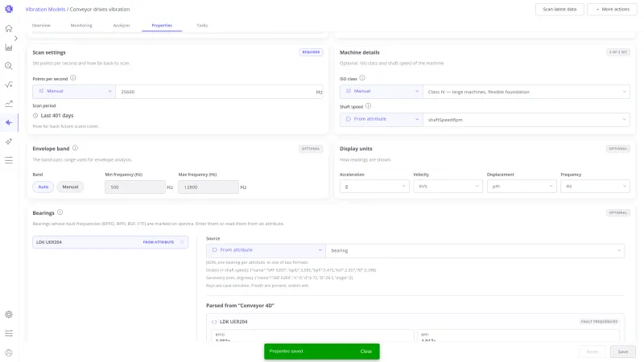Open the trend line icon in sidebar

[x=9, y=104]
